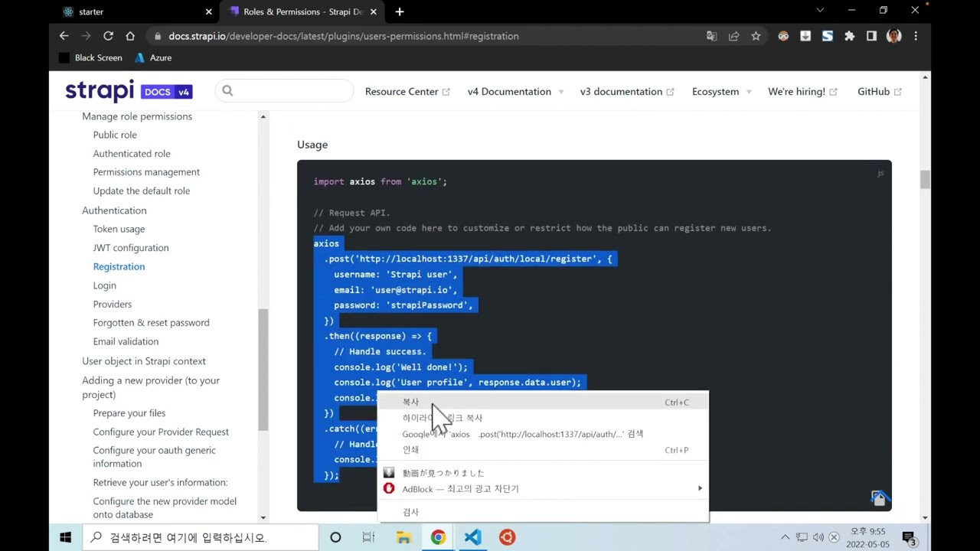Reload the current page

click(108, 36)
